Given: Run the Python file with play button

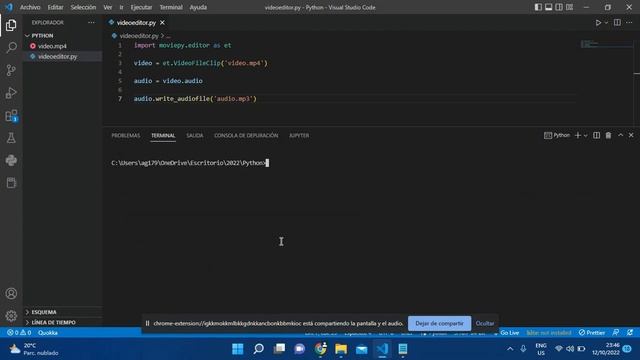Looking at the screenshot, I should coord(598,23).
